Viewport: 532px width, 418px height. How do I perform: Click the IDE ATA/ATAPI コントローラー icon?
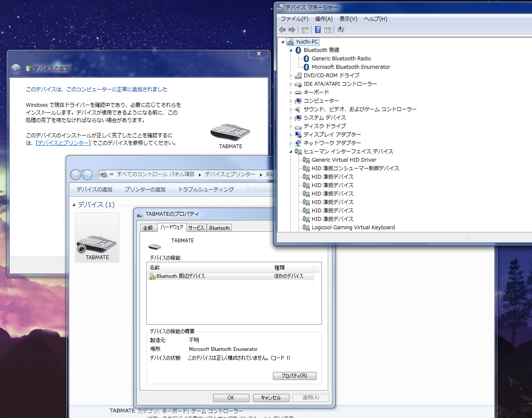click(298, 84)
